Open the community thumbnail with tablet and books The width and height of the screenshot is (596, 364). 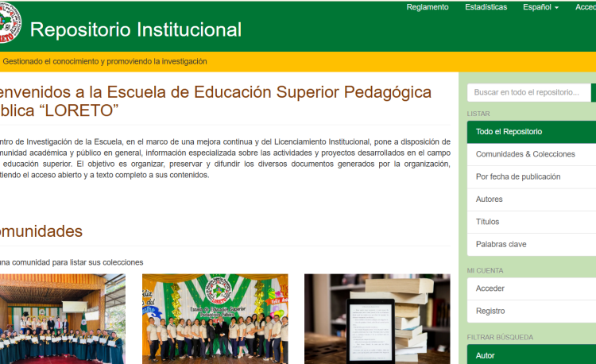pos(369,319)
